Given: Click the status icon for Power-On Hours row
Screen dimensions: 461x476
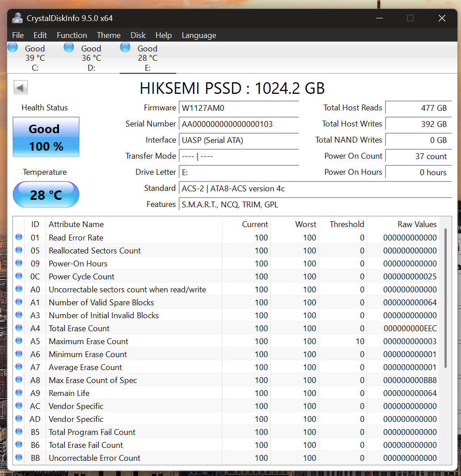Looking at the screenshot, I should [x=19, y=263].
